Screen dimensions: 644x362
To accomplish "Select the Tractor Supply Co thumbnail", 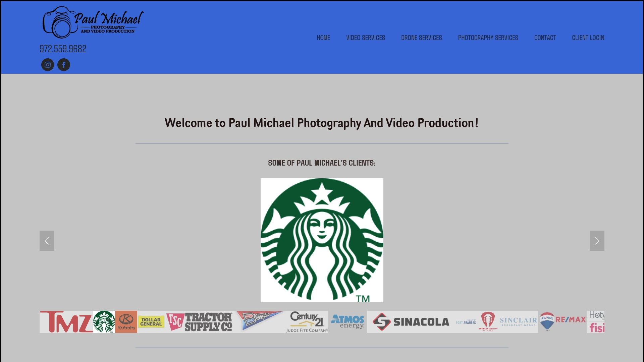I will point(200,322).
